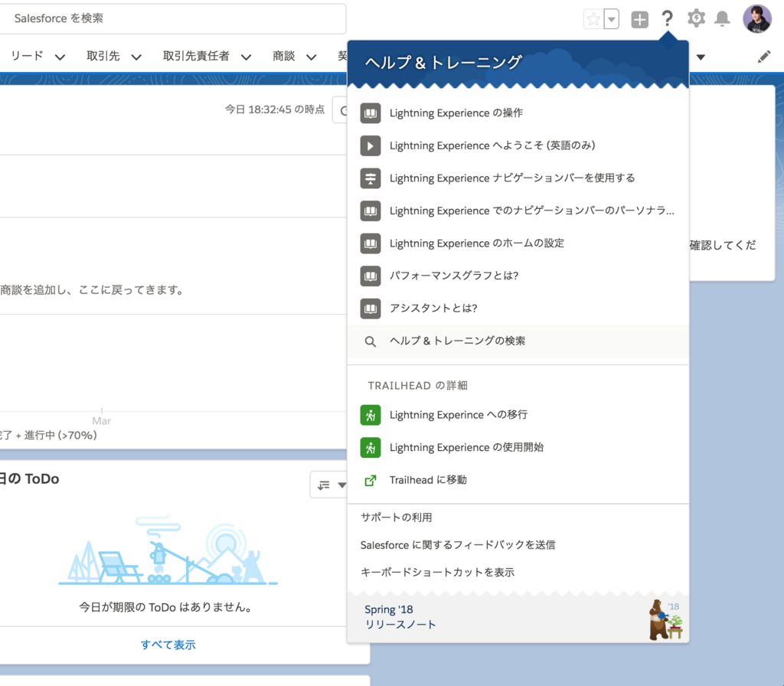
Task: Open the リード tab
Action: 27,56
